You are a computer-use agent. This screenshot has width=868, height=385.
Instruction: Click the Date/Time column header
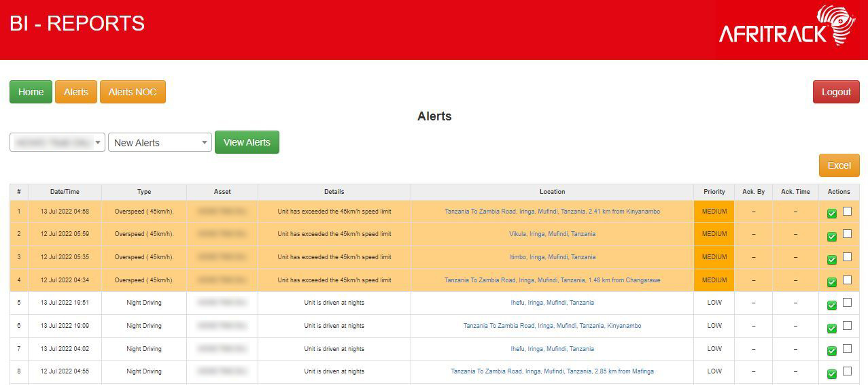65,192
